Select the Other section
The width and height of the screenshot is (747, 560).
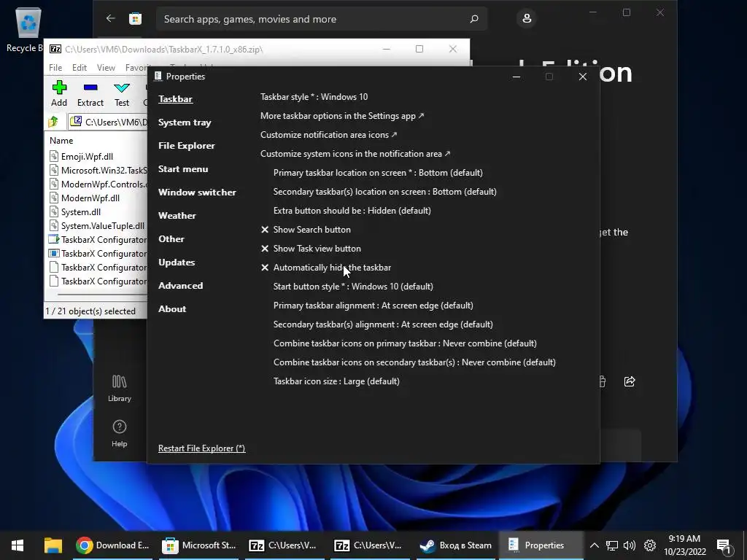[171, 239]
